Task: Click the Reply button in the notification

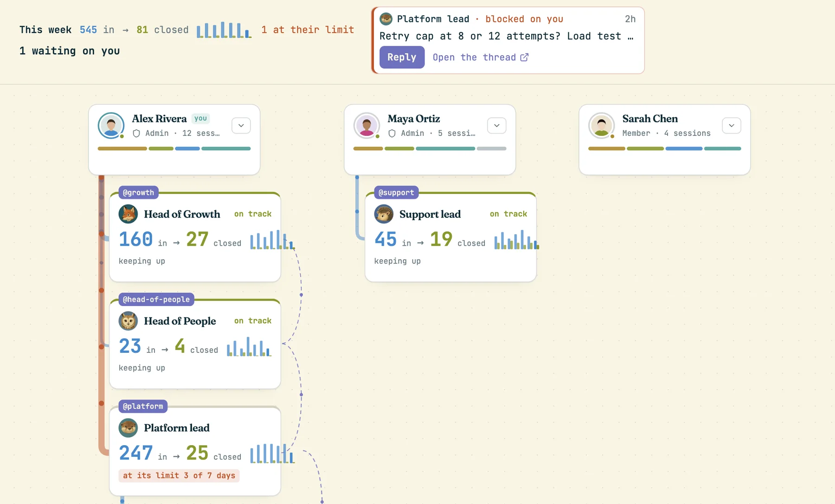Action: 402,57
